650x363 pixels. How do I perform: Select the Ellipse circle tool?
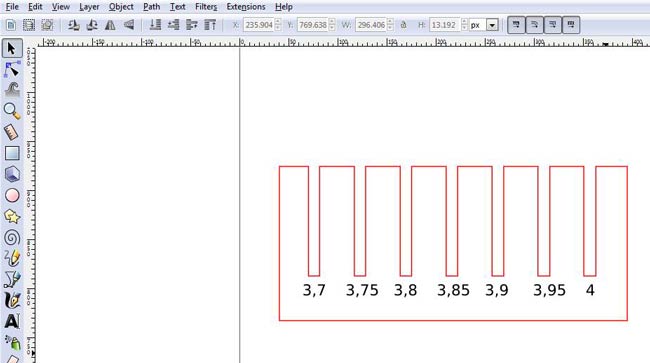(x=12, y=195)
